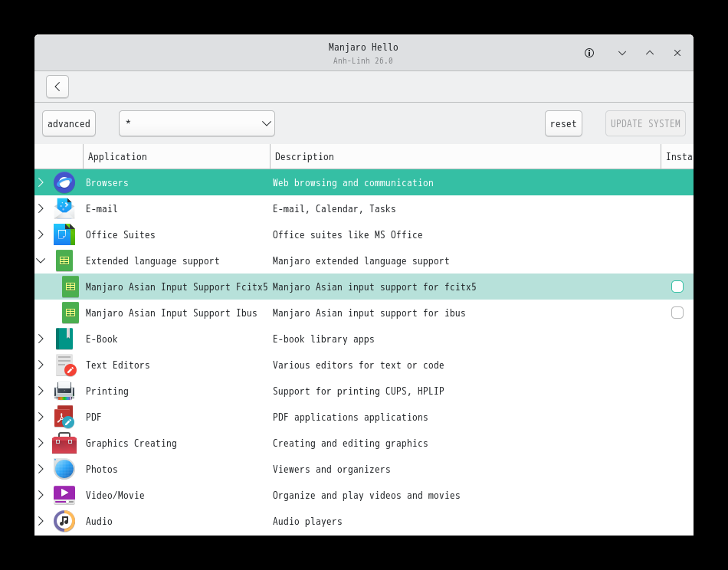The image size is (728, 570).
Task: Expand the Photos category
Action: (41, 469)
